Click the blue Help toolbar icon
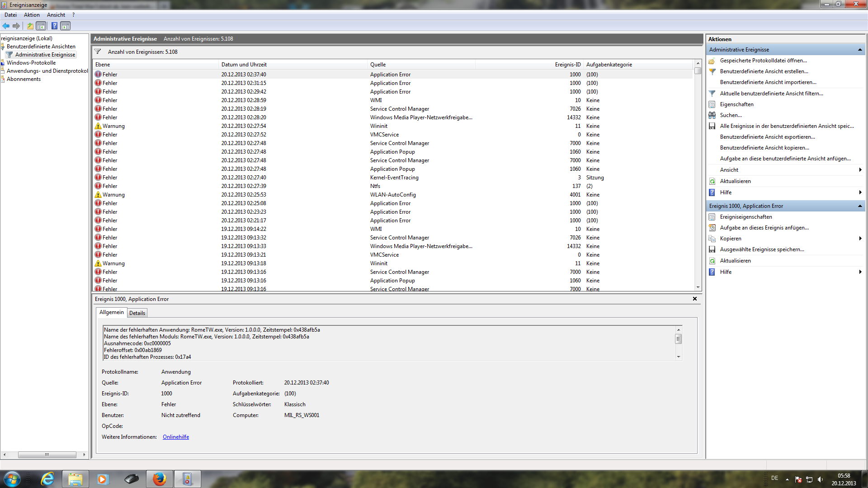Screen dimensions: 868x488 tap(54, 26)
